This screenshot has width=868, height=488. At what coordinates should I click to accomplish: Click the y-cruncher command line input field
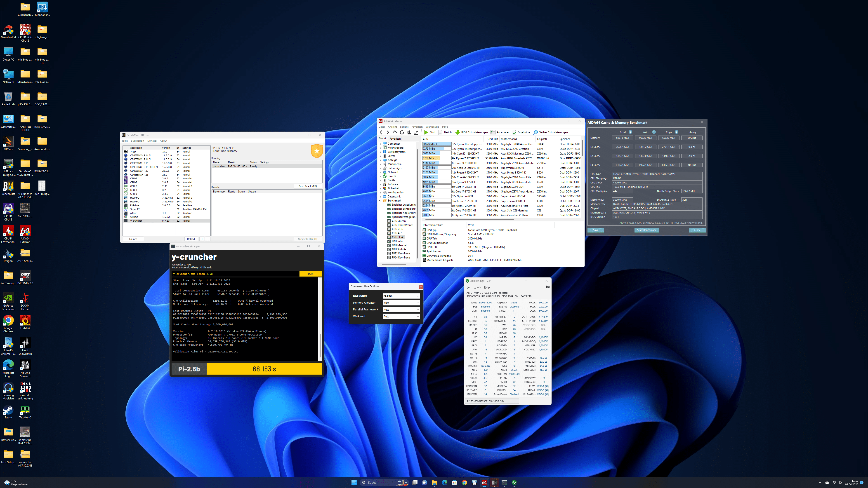[x=235, y=274]
